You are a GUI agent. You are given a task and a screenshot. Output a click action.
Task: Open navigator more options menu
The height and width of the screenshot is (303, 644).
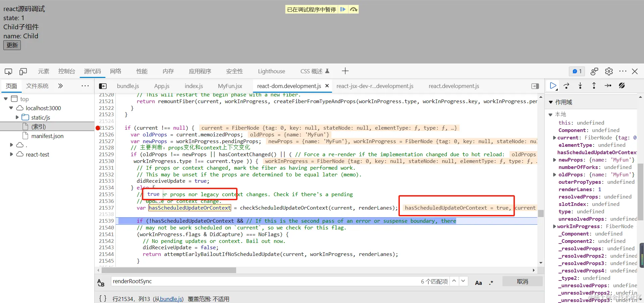(x=85, y=86)
